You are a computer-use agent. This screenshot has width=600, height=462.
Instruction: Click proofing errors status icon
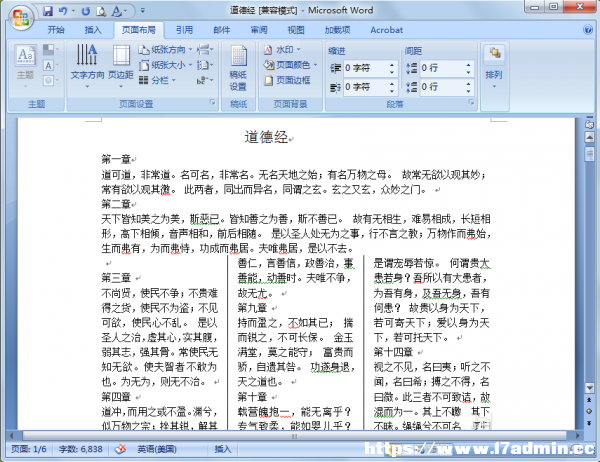(120, 449)
